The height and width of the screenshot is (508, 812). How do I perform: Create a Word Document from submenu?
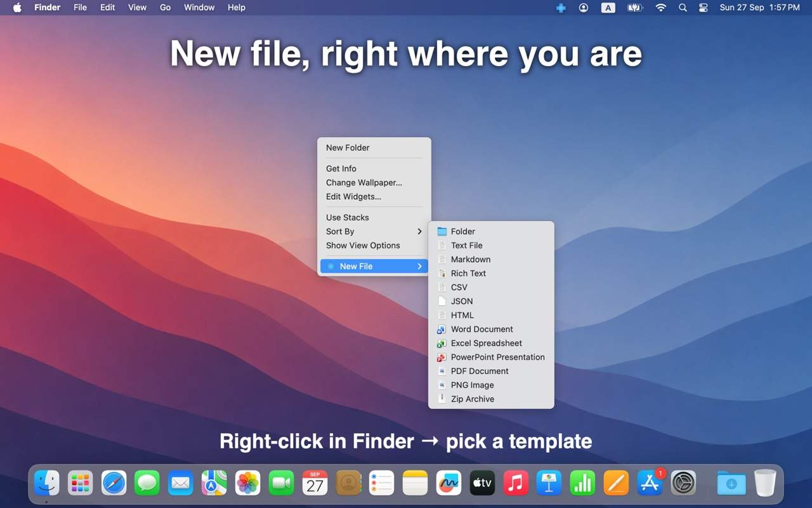click(491, 329)
